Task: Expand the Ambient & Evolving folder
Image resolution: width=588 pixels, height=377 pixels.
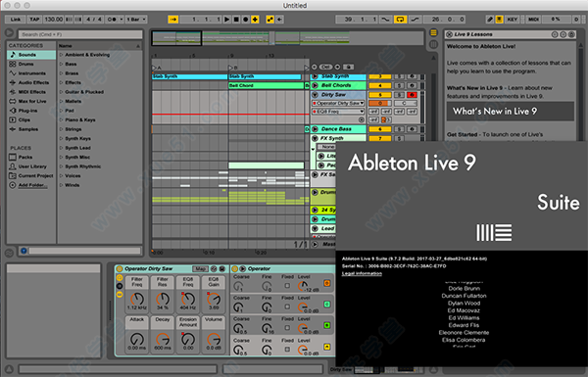Action: click(x=61, y=55)
